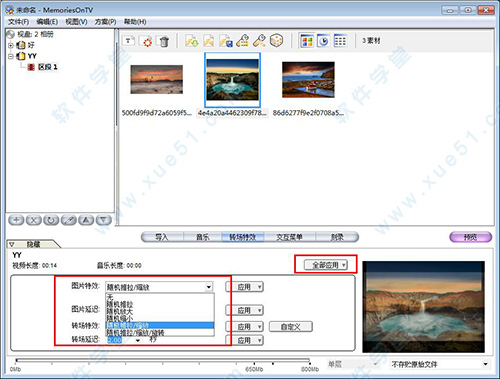The height and width of the screenshot is (379, 500).
Task: Switch to grid list view mode
Action: coord(340,41)
